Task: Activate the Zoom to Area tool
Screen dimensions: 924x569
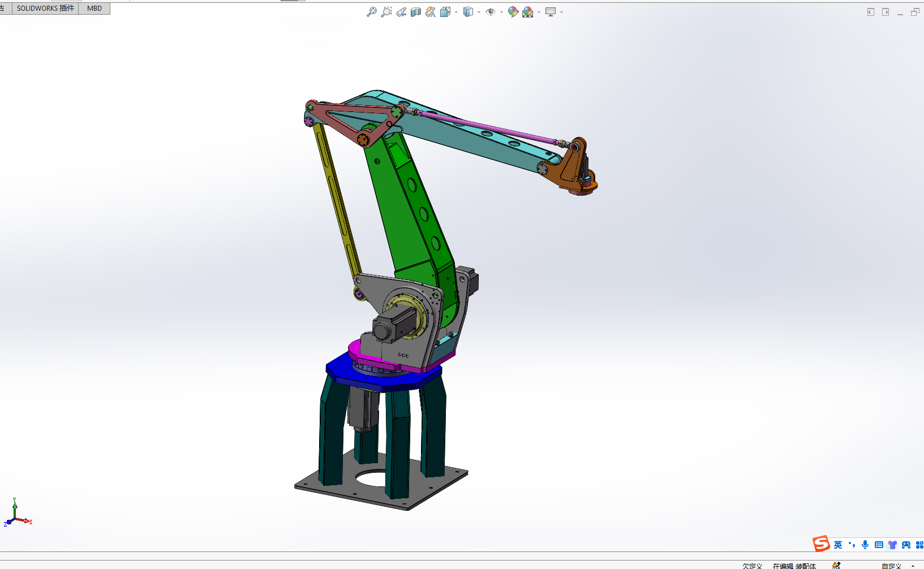Action: (386, 12)
